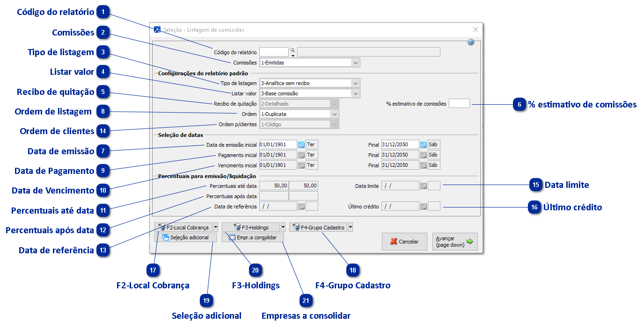Click the Vencimento final date field
Image resolution: width=644 pixels, height=329 pixels.
click(x=400, y=165)
